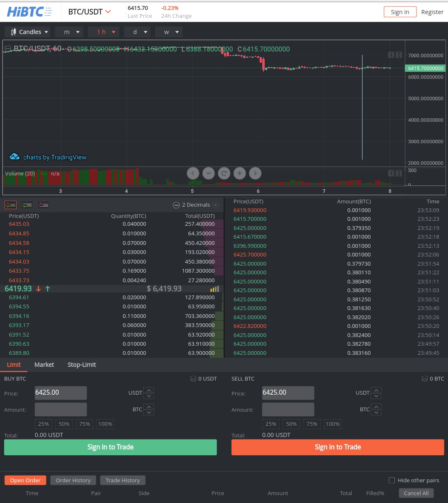Show the Open Order tab
448x503 pixels.
point(25,480)
